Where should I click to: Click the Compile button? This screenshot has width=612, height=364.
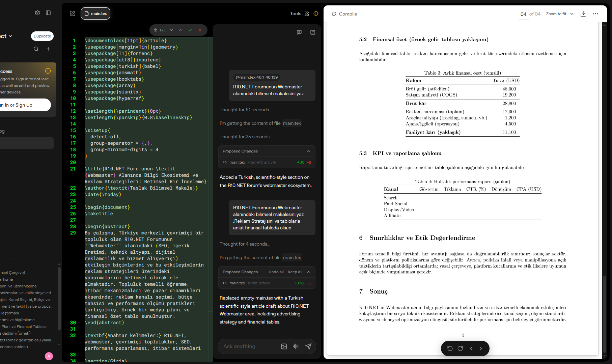pyautogui.click(x=344, y=14)
